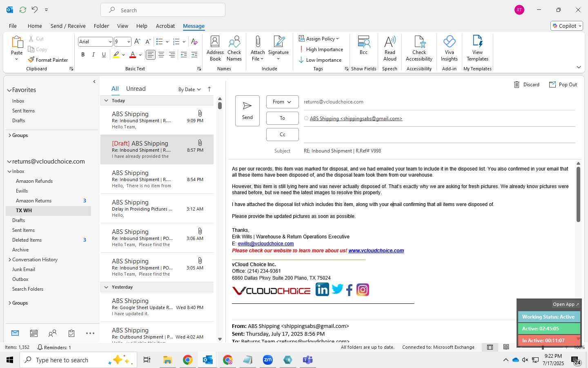Toggle Italic formatting

click(94, 55)
